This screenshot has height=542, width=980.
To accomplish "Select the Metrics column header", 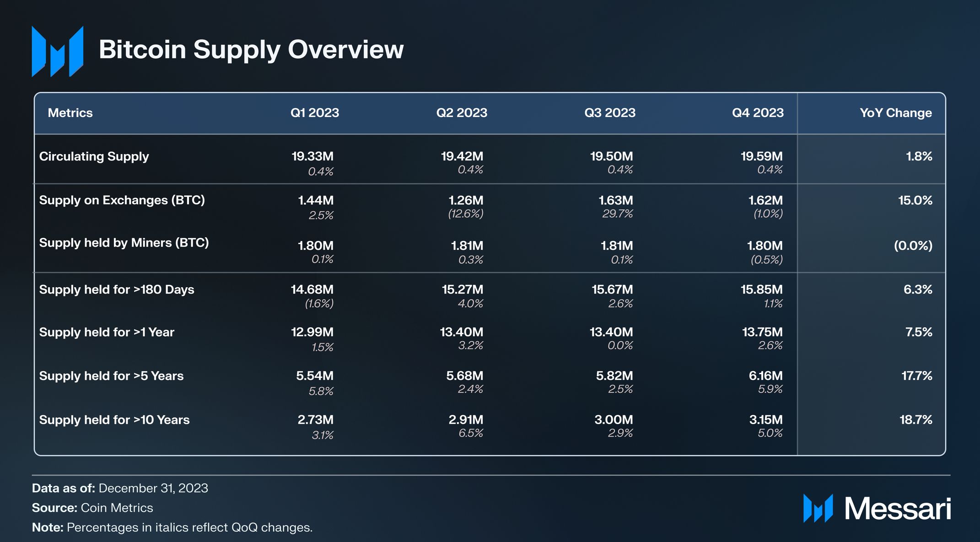I will 70,113.
